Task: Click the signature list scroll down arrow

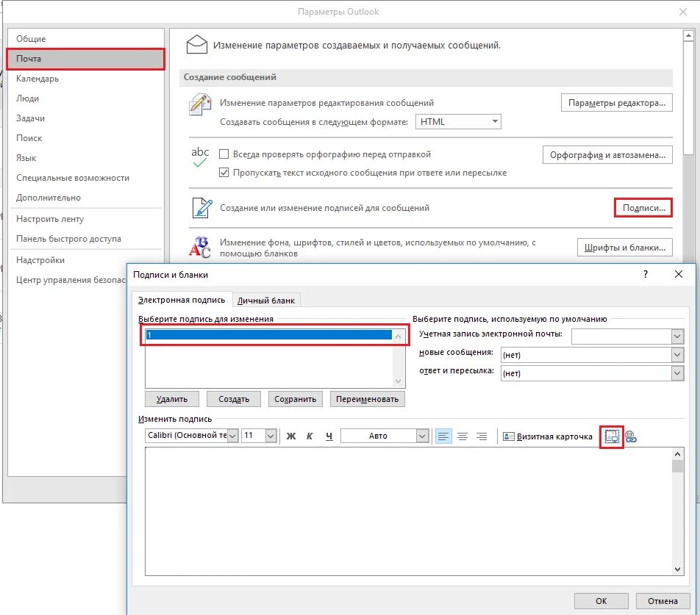Action: click(x=399, y=381)
